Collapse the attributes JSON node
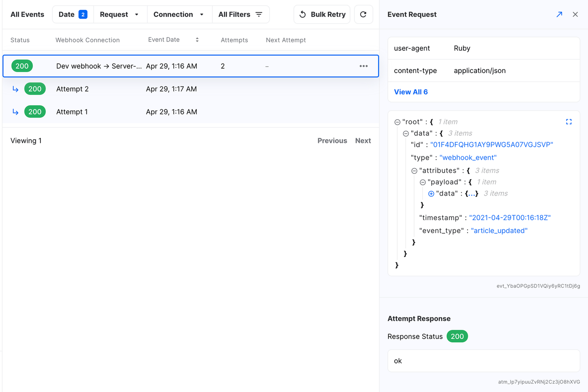This screenshot has width=588, height=392. [x=414, y=170]
